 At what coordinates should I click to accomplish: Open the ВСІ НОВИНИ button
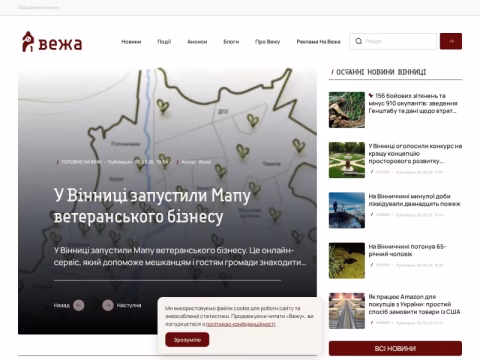[x=395, y=348]
